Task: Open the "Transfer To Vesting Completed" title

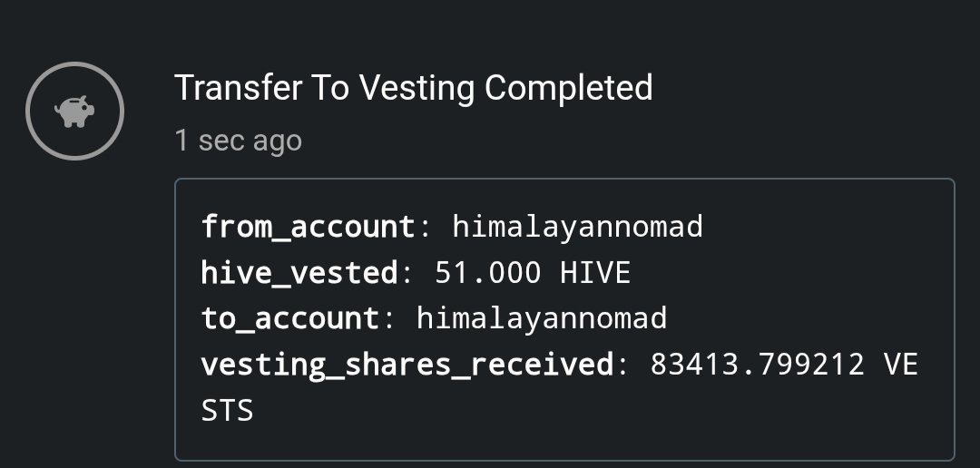Action: coord(413,89)
